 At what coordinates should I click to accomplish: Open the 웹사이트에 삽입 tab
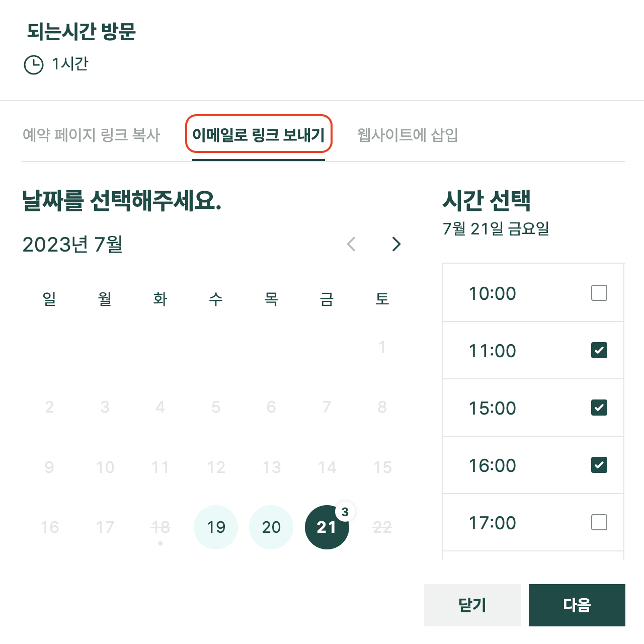pyautogui.click(x=408, y=135)
